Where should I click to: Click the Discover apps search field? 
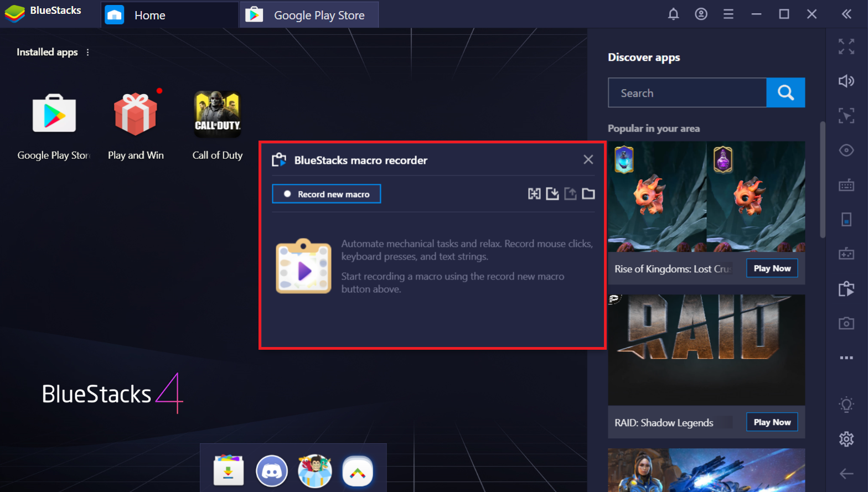click(687, 92)
